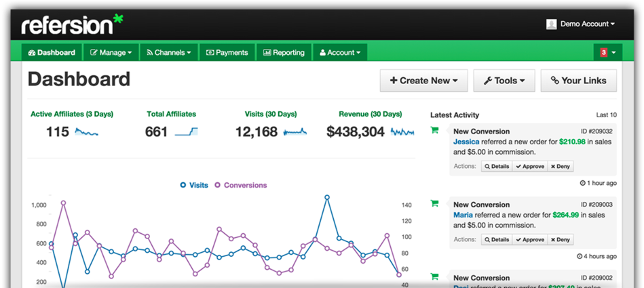Open the Tools dropdown menu
644x288 pixels.
pyautogui.click(x=504, y=81)
